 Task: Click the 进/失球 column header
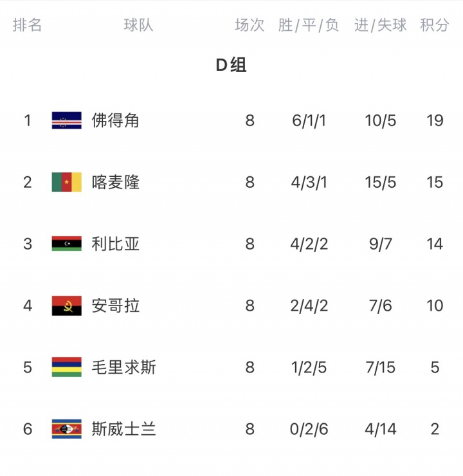[x=381, y=25]
